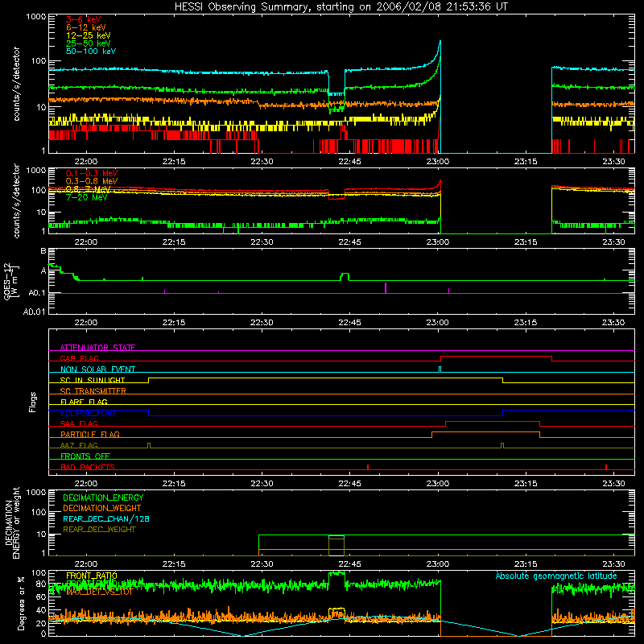Select the green 7-20 MeV legend label
The height and width of the screenshot is (644, 644).
click(x=87, y=197)
